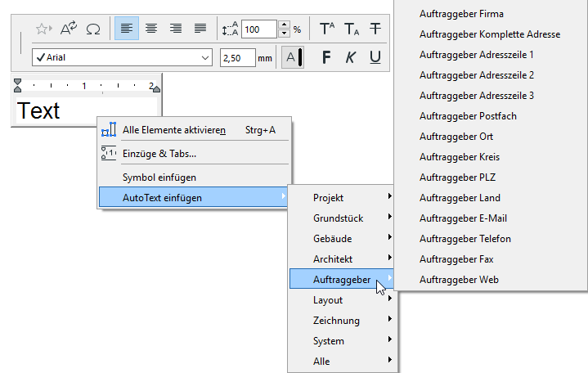
Task: Insert Auftraggeber Ort
Action: 491,137
